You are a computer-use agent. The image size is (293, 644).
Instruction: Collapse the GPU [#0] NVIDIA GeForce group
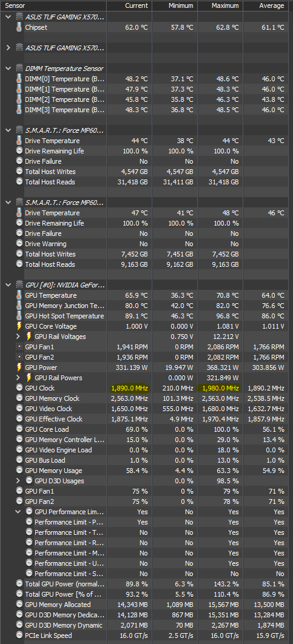point(8,284)
